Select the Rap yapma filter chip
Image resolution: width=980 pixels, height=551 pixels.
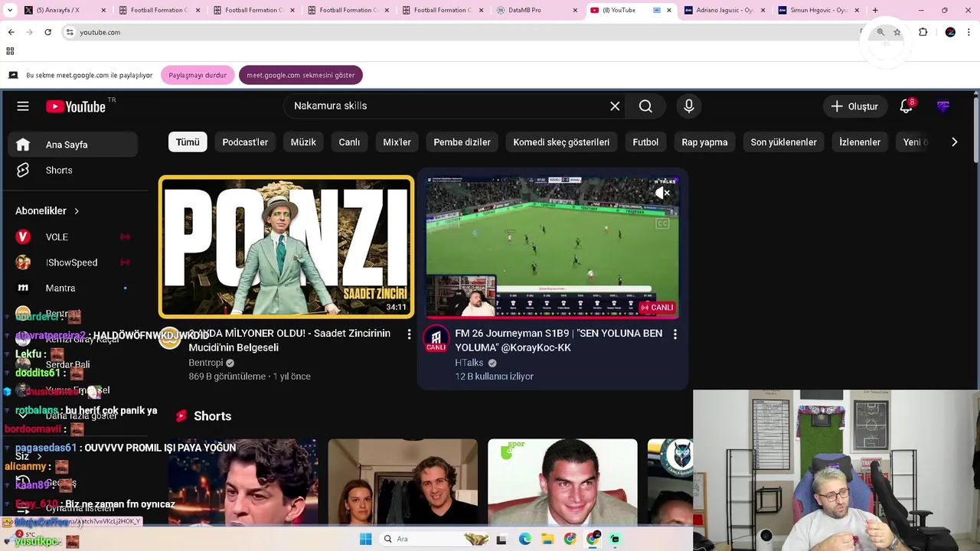[x=704, y=142]
